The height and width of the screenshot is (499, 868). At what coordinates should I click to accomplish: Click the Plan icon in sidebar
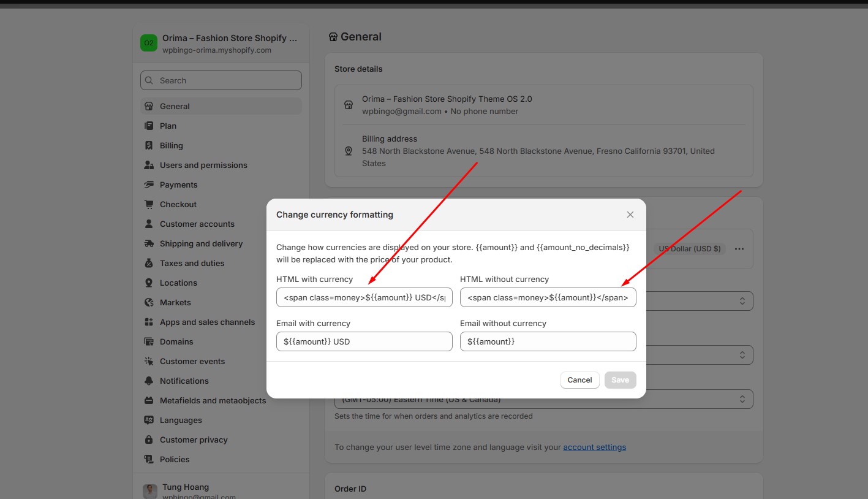(149, 126)
